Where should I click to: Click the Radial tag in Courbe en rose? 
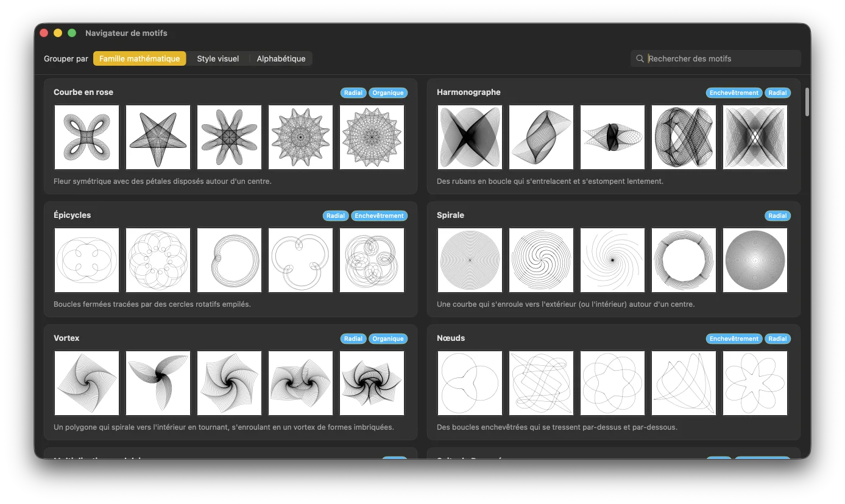(x=353, y=93)
